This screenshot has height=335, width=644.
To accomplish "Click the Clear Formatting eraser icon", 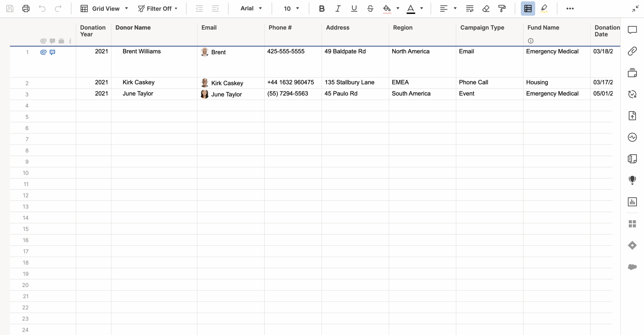I will point(486,8).
